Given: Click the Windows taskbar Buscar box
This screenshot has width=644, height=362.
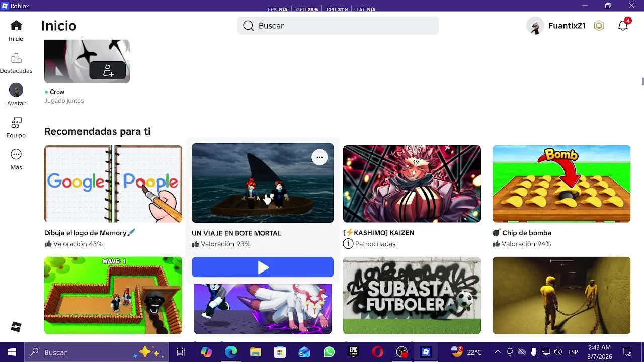Looking at the screenshot, I should coord(96,352).
